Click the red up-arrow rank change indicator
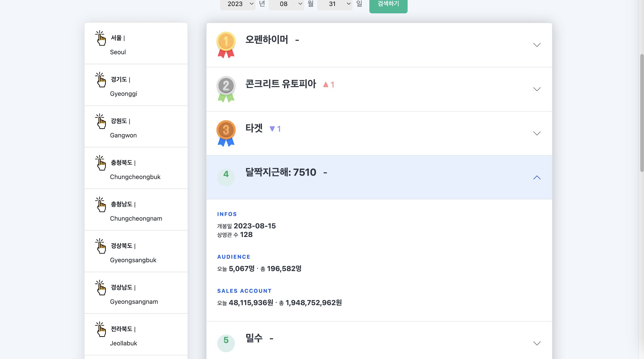Viewport: 644px width, 359px height. pyautogui.click(x=329, y=85)
